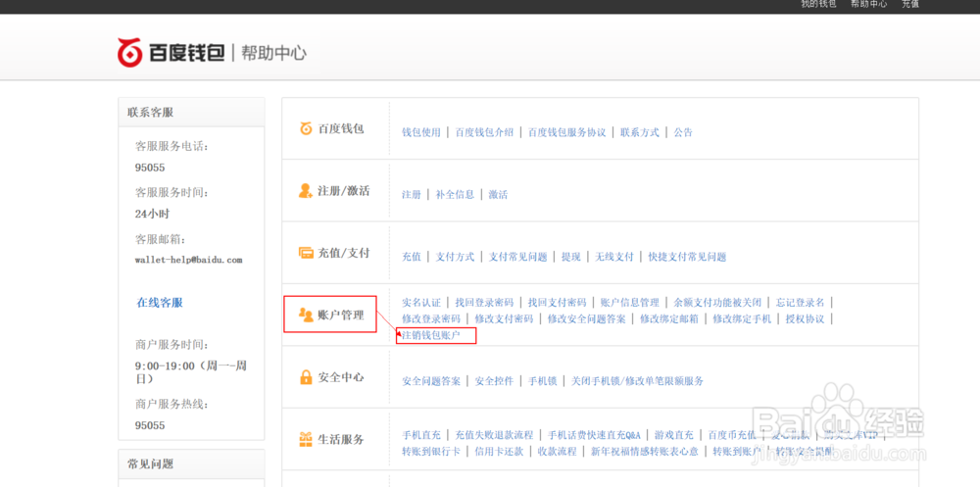Click the 95055 number under 客服服务电话
The image size is (980, 487).
point(150,168)
